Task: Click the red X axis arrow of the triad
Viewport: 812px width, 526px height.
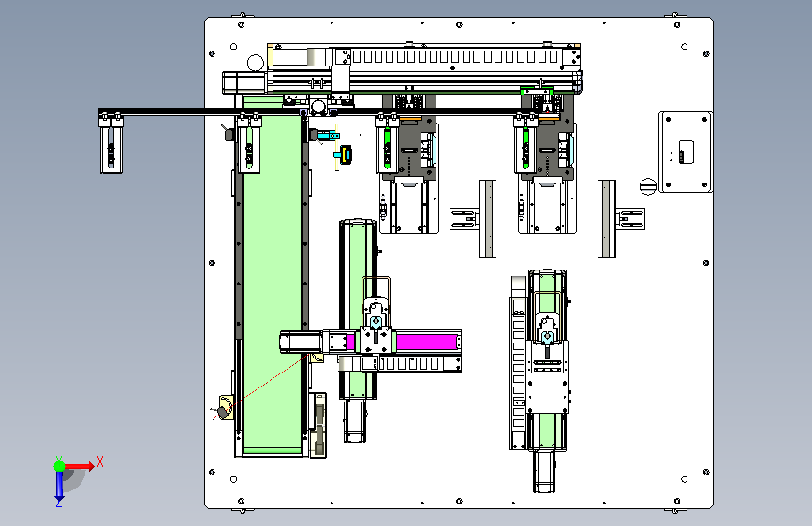Action: (80, 466)
